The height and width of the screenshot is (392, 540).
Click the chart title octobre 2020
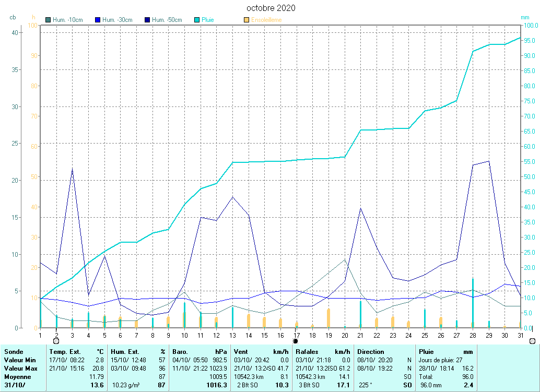(271, 8)
